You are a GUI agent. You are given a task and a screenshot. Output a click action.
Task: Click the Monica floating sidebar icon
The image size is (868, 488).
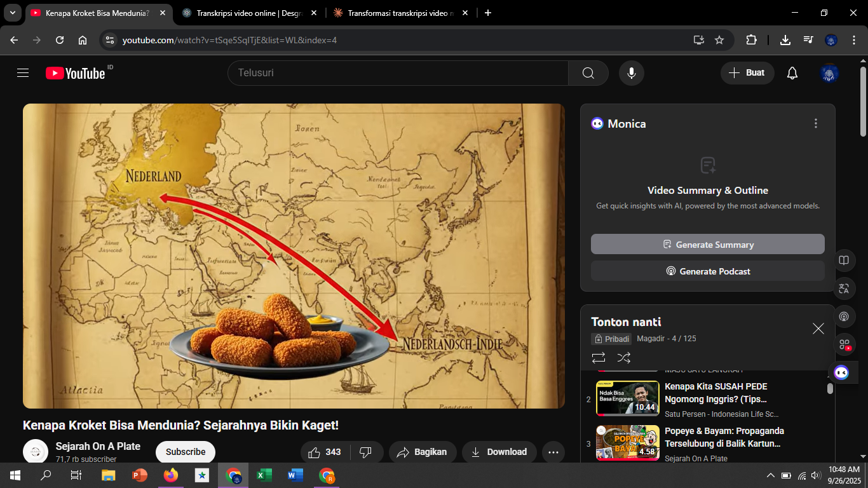(841, 373)
